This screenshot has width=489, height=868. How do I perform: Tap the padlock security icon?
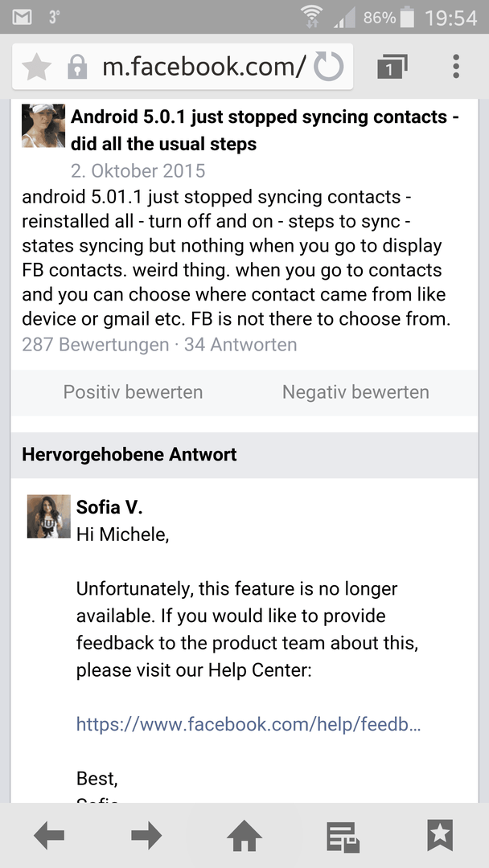(x=77, y=68)
